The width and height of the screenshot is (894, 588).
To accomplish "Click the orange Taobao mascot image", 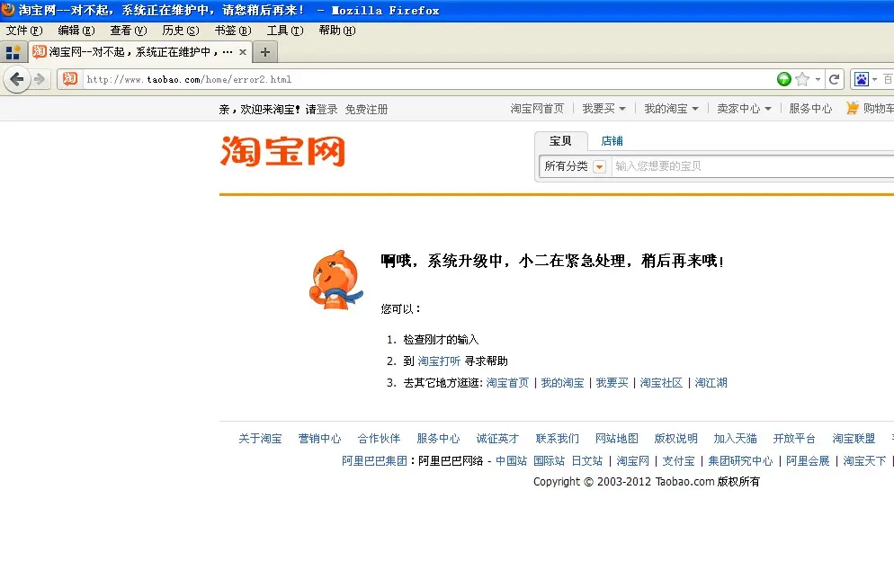I will 335,280.
